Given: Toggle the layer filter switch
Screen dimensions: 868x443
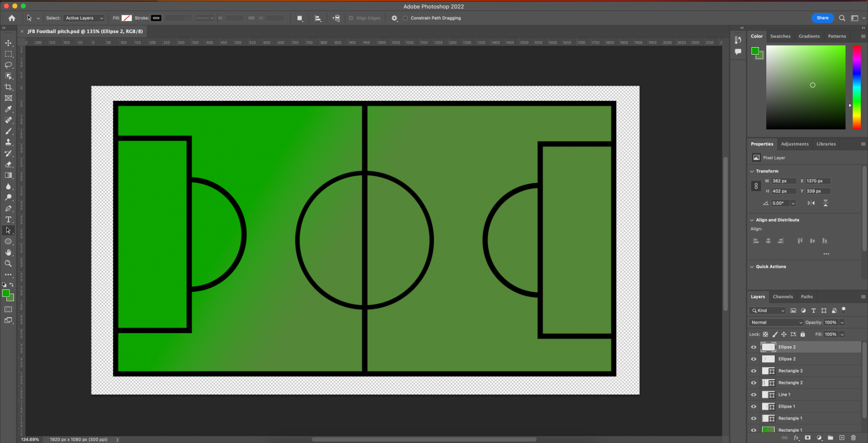Looking at the screenshot, I should (844, 310).
